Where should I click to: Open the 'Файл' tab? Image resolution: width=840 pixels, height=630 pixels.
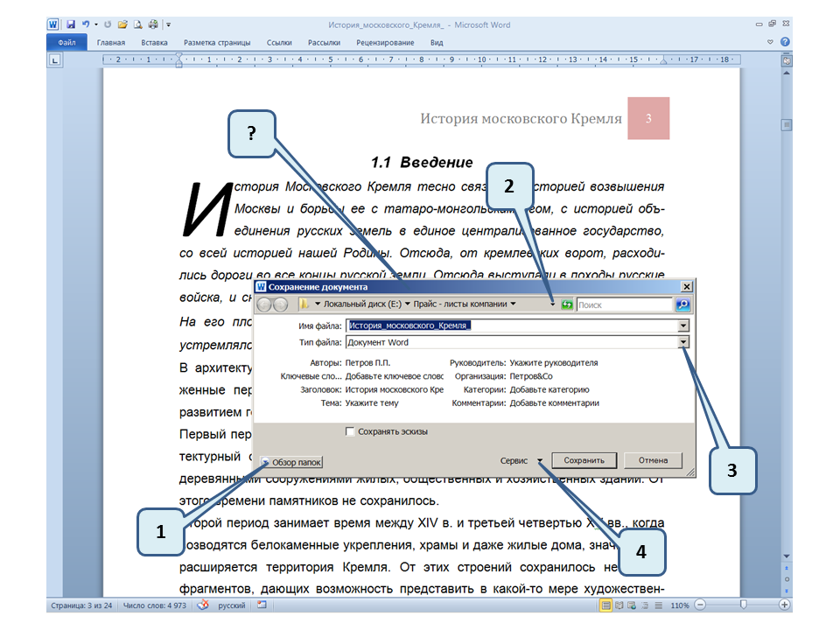(67, 42)
